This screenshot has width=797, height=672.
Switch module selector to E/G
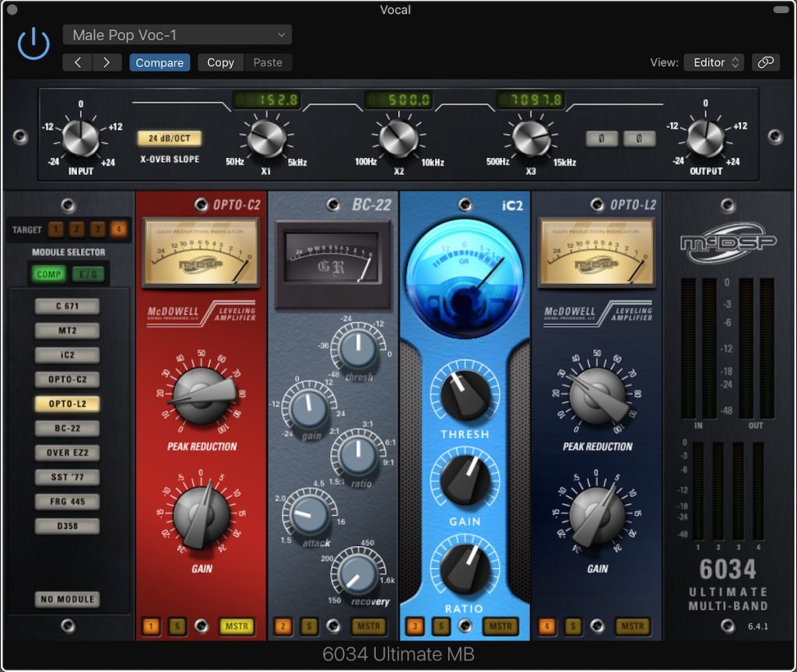(x=88, y=275)
